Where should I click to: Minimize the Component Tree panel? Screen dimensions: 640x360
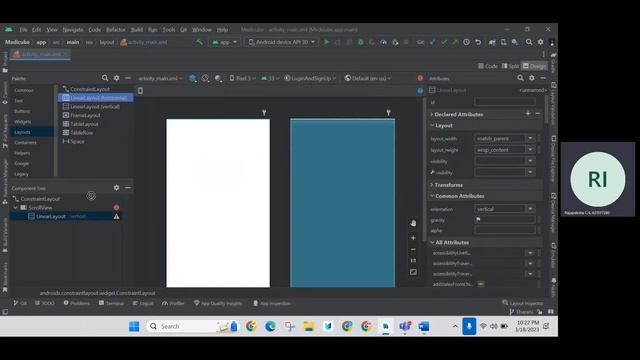point(128,188)
